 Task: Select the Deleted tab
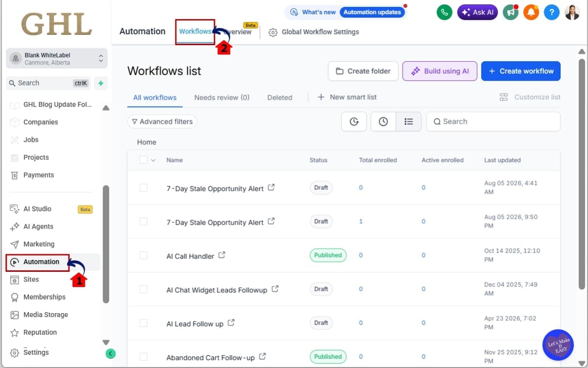(x=280, y=98)
